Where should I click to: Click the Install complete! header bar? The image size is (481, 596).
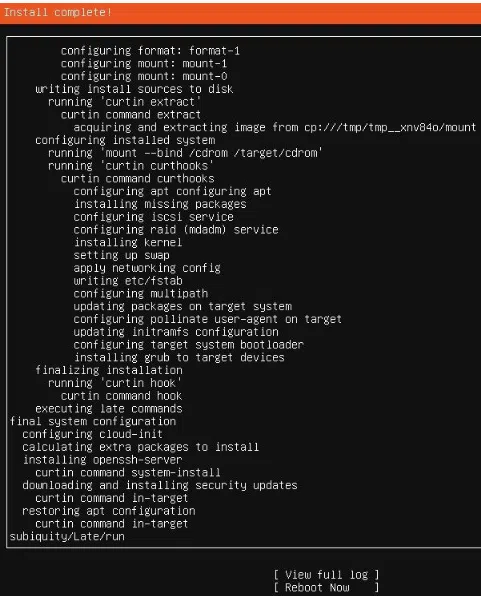coord(240,13)
